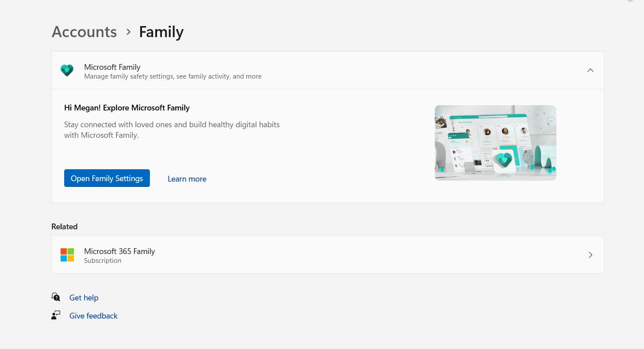Click the 'Manage family safety settings' description
This screenshot has height=349, width=644.
pos(173,76)
